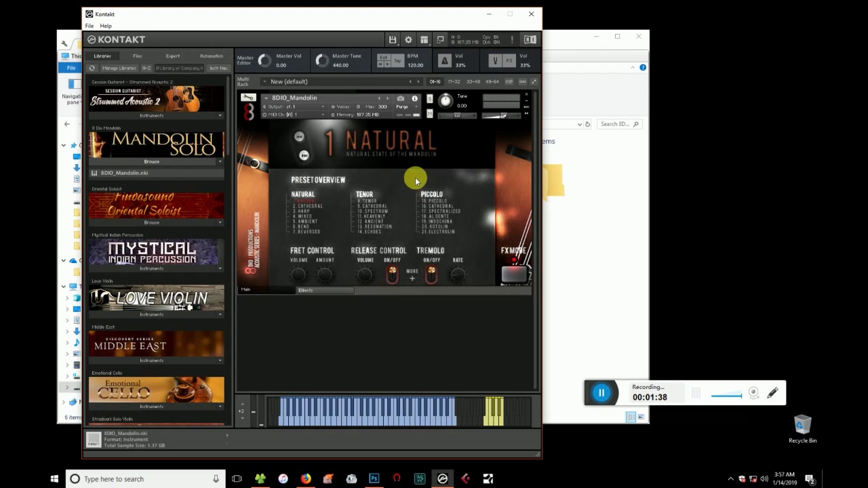Open Kontakt options gear icon

pos(408,39)
